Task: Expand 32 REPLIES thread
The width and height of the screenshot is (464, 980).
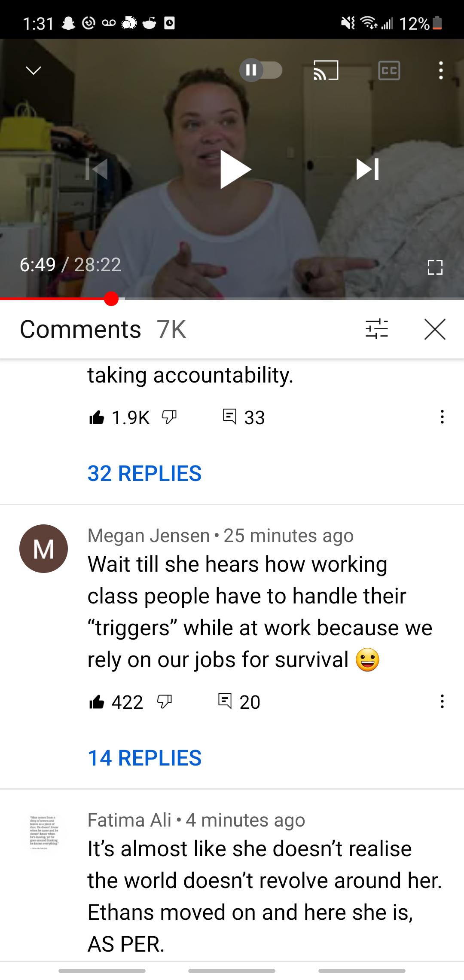Action: (144, 473)
